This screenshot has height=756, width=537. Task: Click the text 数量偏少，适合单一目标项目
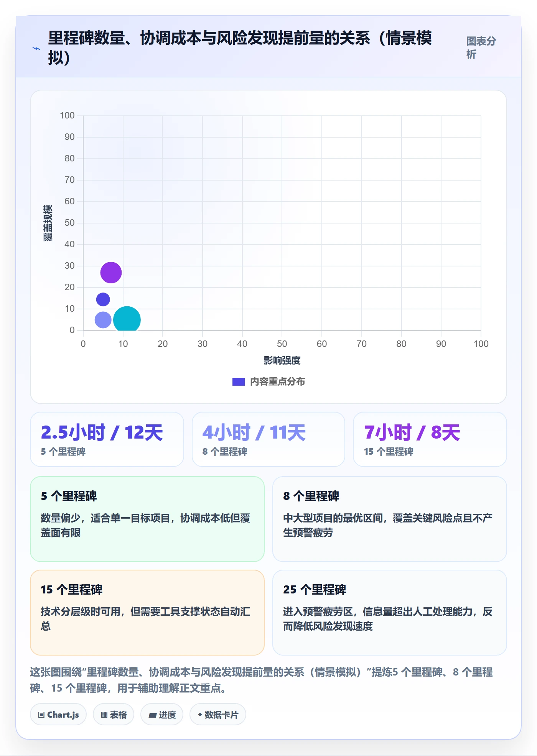105,518
